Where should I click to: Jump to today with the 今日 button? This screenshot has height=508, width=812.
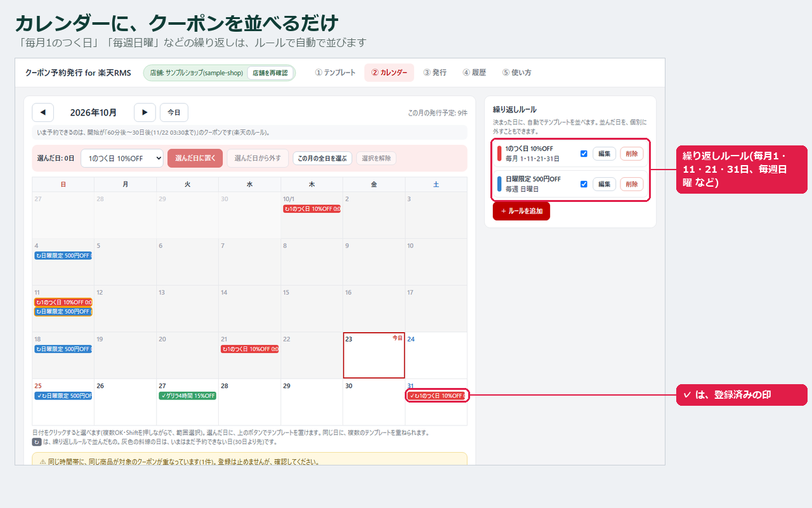coord(174,112)
